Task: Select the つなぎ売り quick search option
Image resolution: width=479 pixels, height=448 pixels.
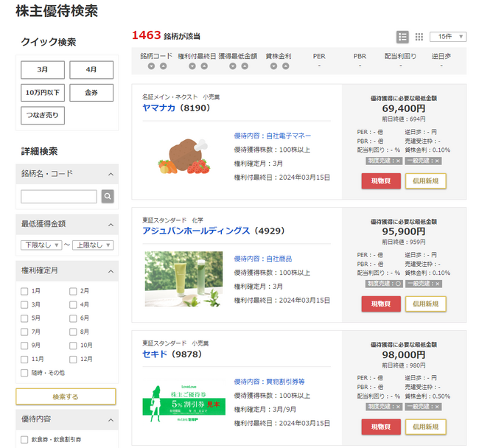Action: (x=43, y=116)
